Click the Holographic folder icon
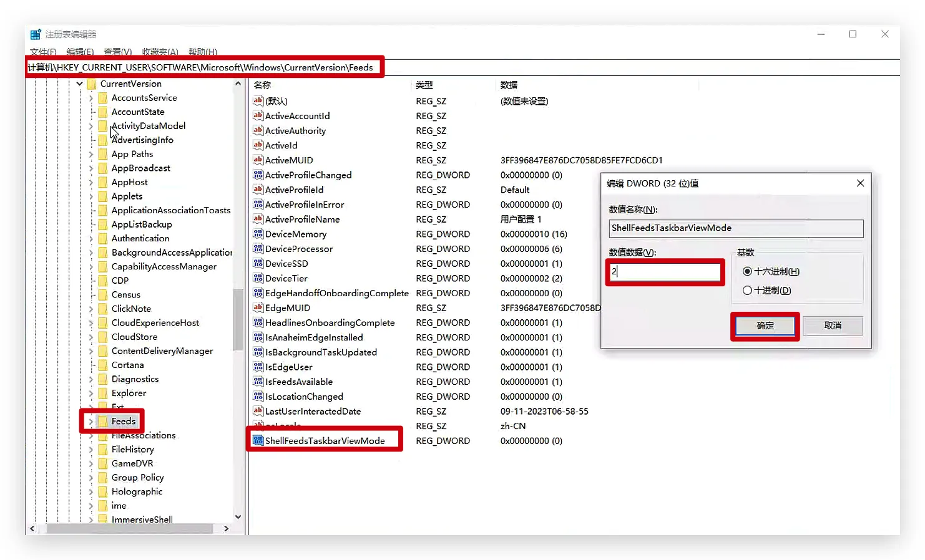Viewport: 925px width, 560px height. pyautogui.click(x=103, y=491)
